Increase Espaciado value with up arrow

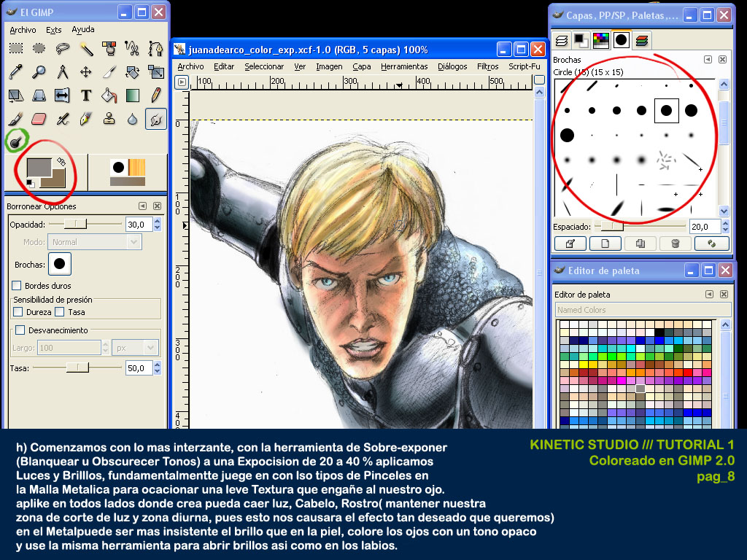pyautogui.click(x=725, y=223)
